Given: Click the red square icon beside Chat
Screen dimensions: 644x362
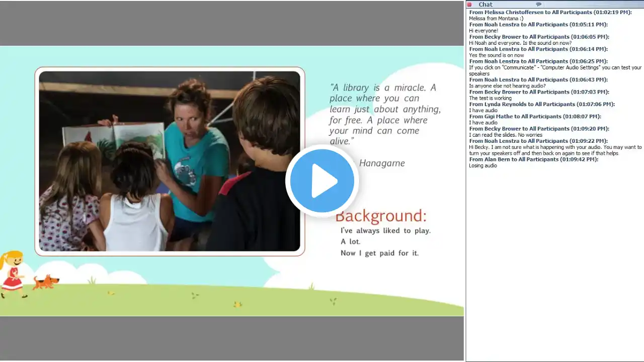Looking at the screenshot, I should (469, 5).
